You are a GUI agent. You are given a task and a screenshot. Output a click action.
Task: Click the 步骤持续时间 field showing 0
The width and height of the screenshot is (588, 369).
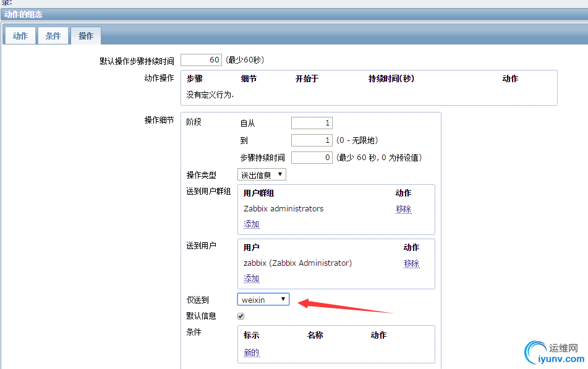(312, 158)
